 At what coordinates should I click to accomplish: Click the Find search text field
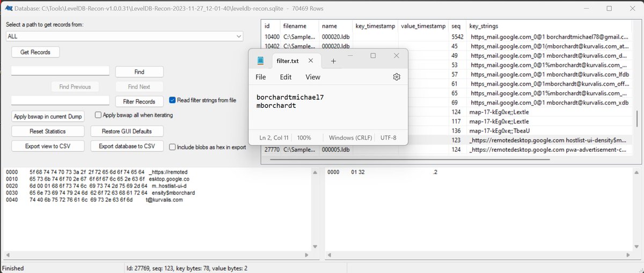coord(61,71)
